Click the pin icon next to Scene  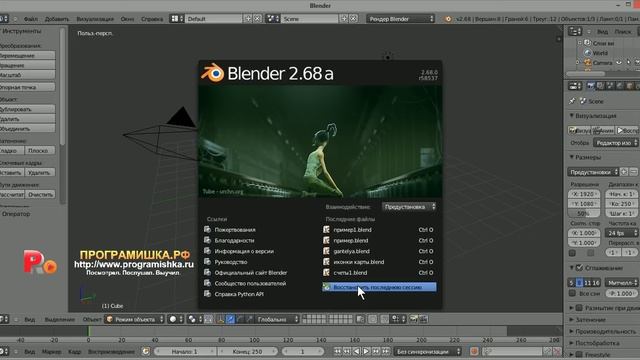(572, 101)
